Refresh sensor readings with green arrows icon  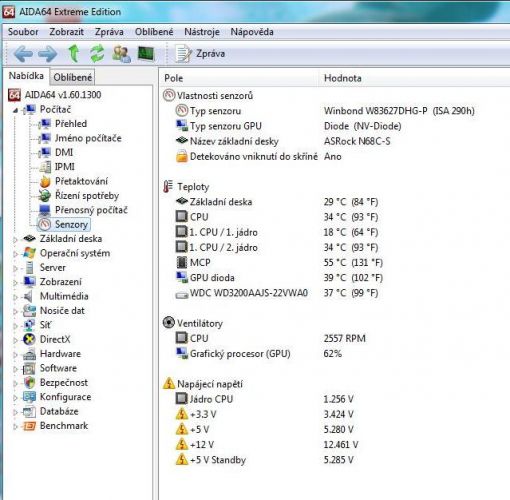97,54
